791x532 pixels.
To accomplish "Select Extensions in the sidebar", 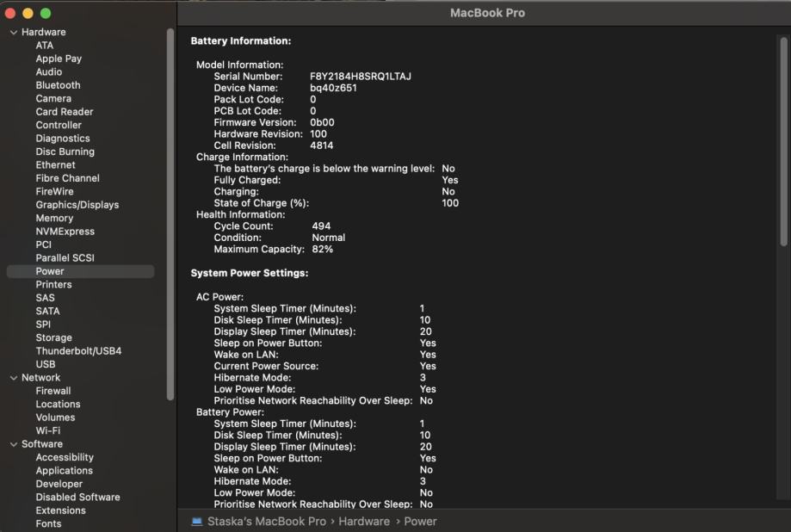I will point(60,510).
